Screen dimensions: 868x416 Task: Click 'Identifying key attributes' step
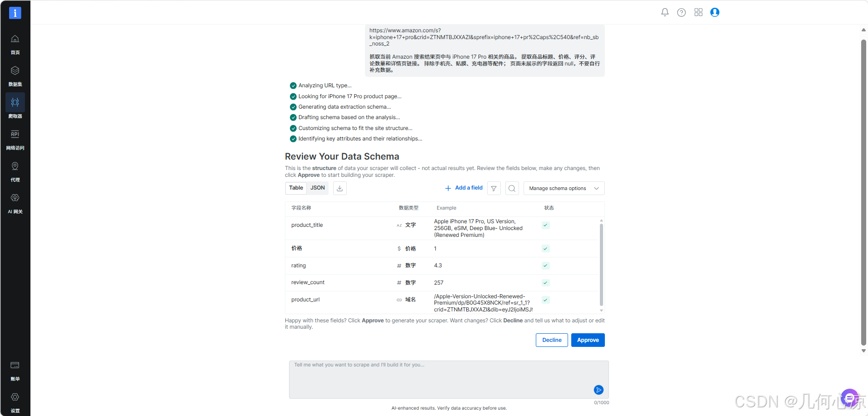360,139
